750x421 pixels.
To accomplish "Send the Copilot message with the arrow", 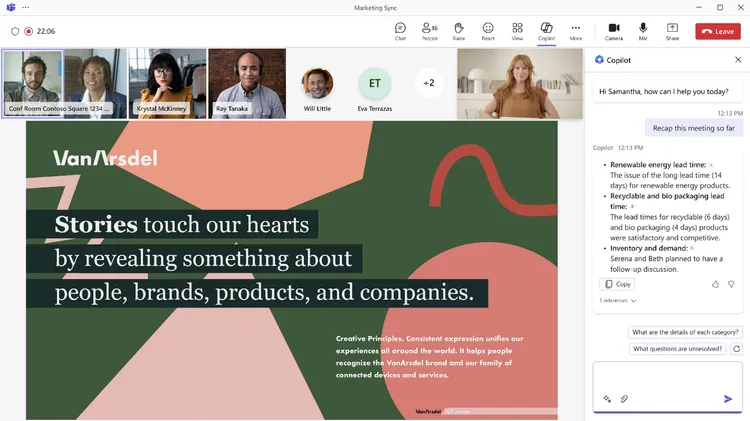I will (x=728, y=399).
